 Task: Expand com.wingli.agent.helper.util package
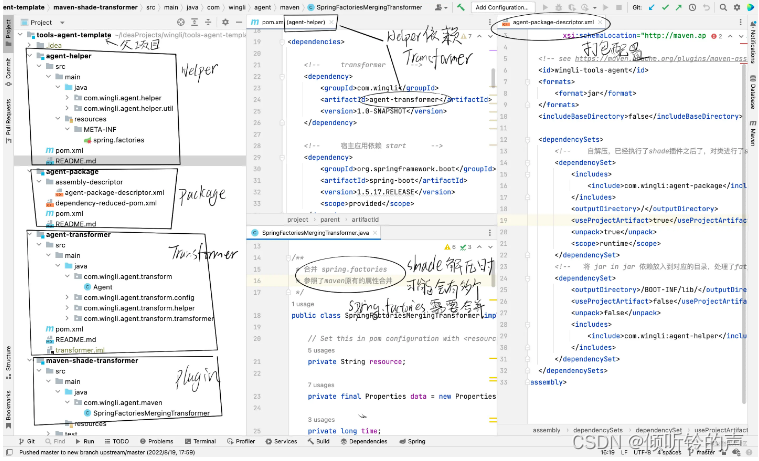click(67, 108)
